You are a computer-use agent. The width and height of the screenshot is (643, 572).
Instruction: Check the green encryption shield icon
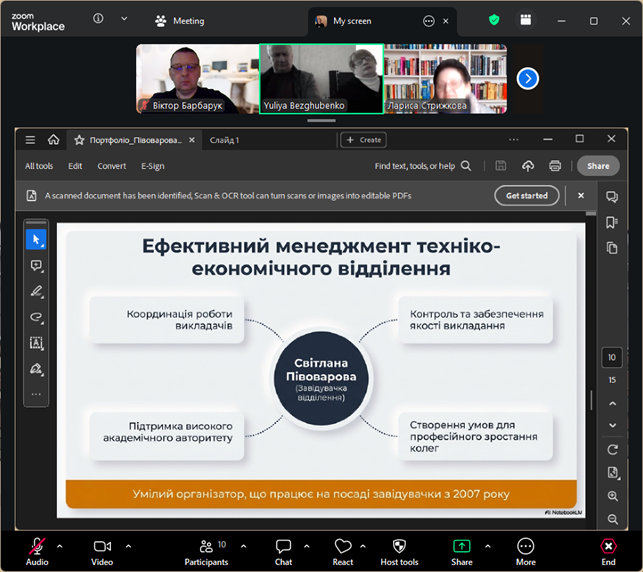[494, 20]
